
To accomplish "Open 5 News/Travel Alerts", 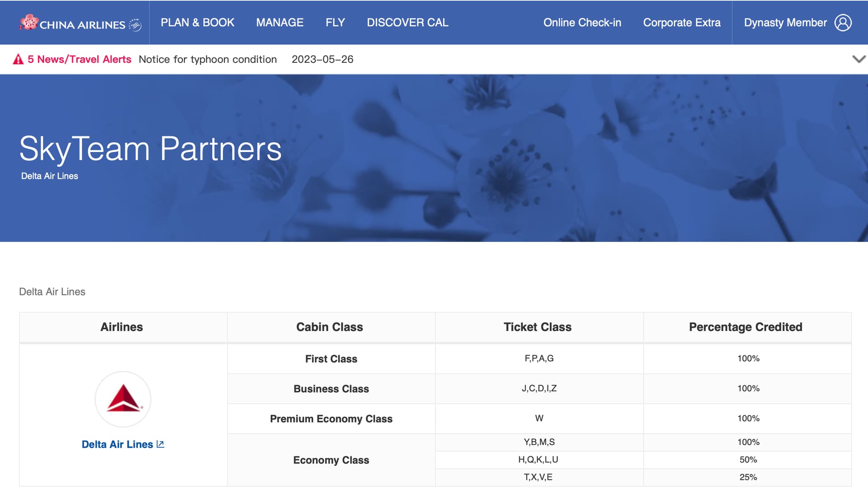I will pyautogui.click(x=79, y=59).
